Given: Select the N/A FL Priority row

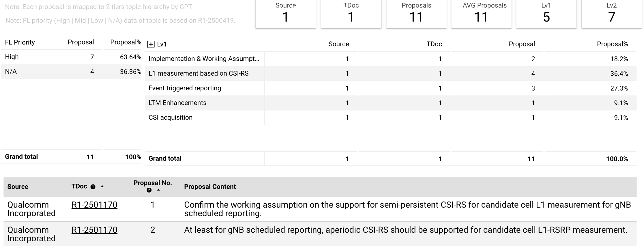Looking at the screenshot, I should (x=71, y=72).
